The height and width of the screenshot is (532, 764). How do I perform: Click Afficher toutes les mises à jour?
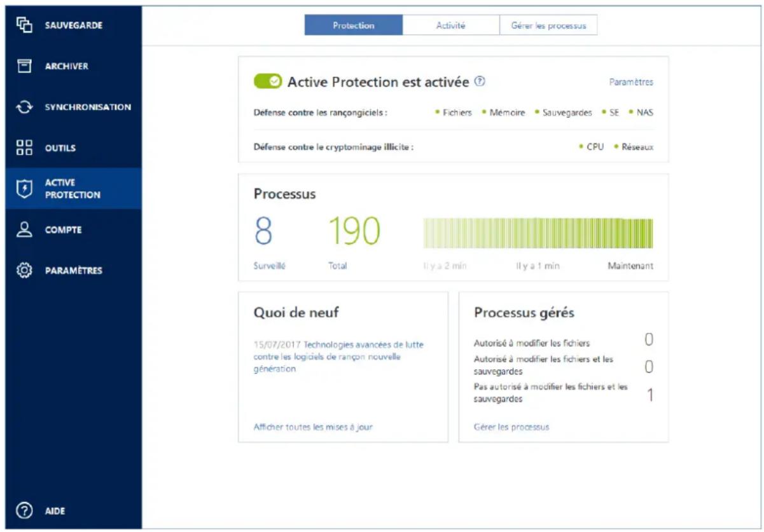point(313,427)
